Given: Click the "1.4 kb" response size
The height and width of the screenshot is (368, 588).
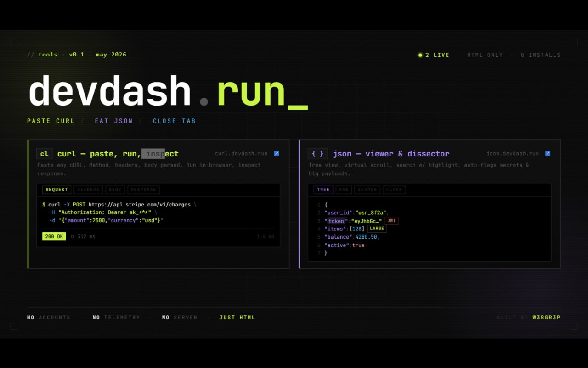Looking at the screenshot, I should [x=266, y=237].
